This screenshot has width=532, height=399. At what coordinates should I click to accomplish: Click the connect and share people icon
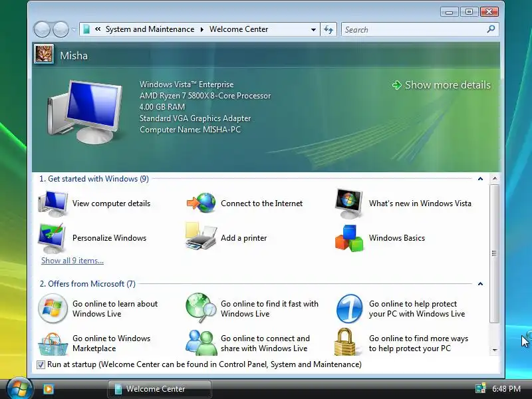201,342
